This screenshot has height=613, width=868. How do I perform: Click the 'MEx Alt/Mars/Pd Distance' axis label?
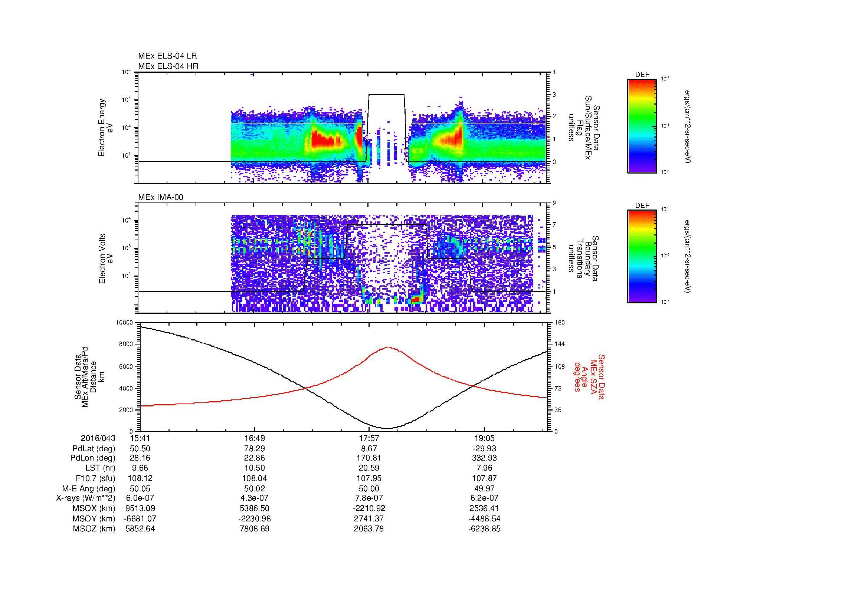pos(89,376)
